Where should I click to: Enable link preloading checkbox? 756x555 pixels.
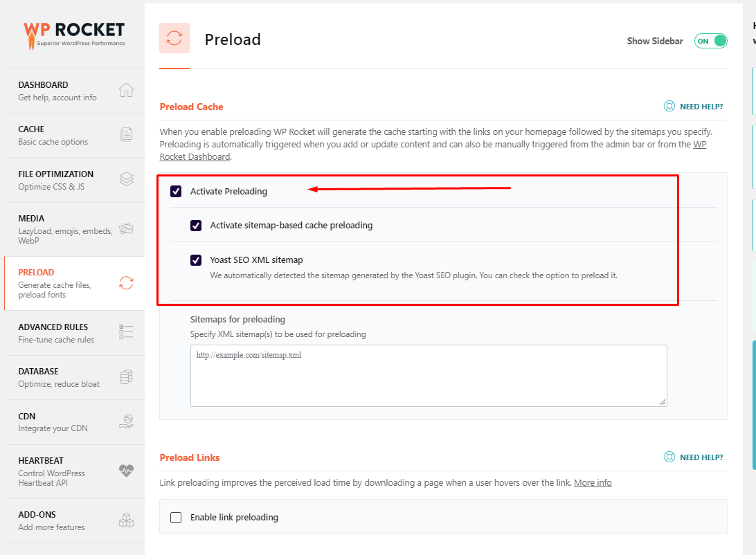176,518
